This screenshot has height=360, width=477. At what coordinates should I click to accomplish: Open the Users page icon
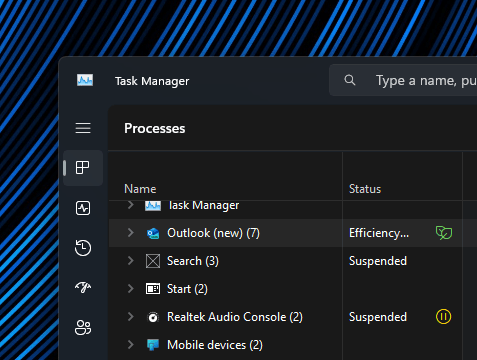click(83, 327)
